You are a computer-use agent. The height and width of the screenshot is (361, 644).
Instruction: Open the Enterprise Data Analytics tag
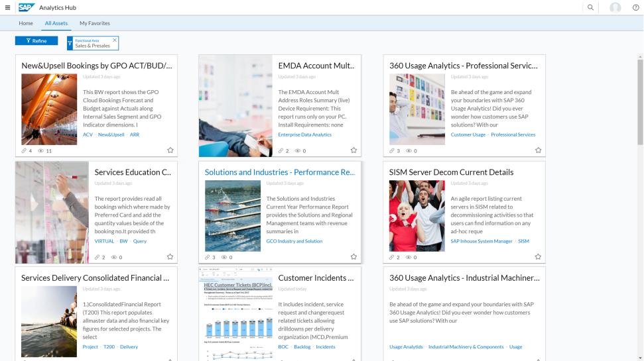(x=304, y=134)
